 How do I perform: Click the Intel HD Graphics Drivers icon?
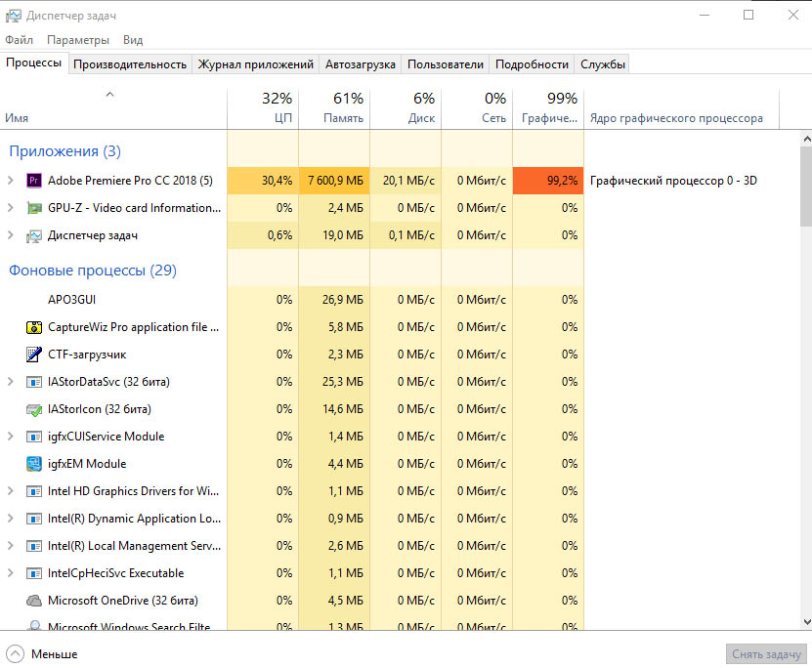(x=33, y=491)
